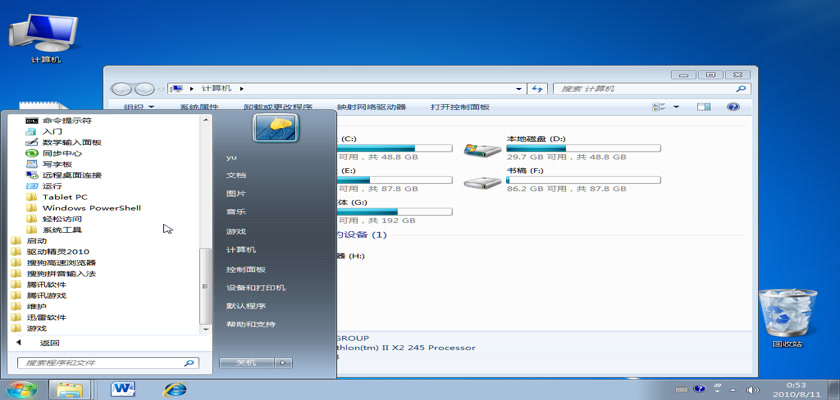Open the Word icon on the taskbar
Image resolution: width=840 pixels, height=400 pixels.
(124, 388)
